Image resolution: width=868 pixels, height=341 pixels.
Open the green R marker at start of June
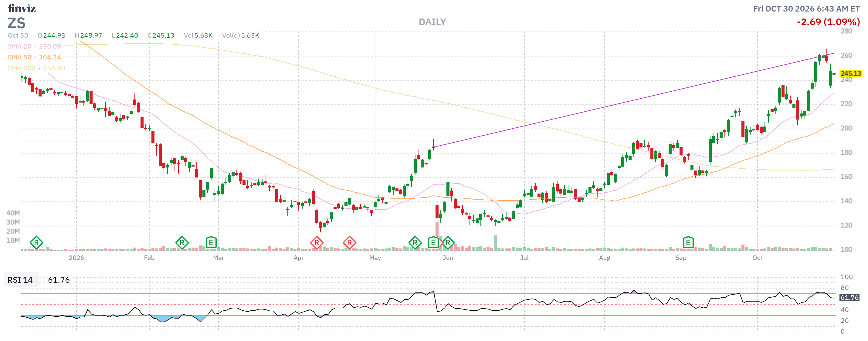click(x=448, y=243)
